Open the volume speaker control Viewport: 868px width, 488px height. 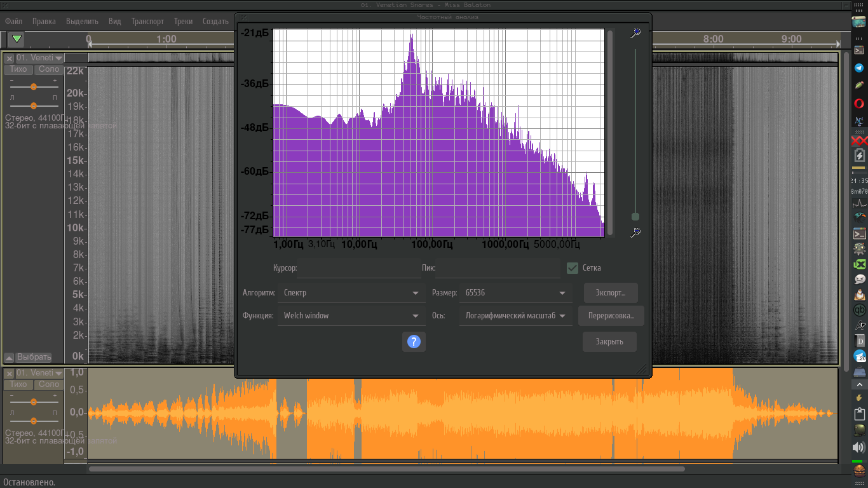859,447
